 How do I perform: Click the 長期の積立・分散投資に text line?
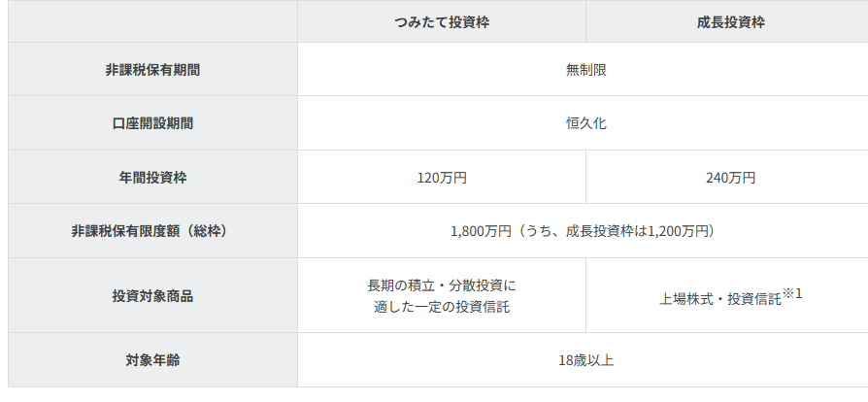(441, 285)
